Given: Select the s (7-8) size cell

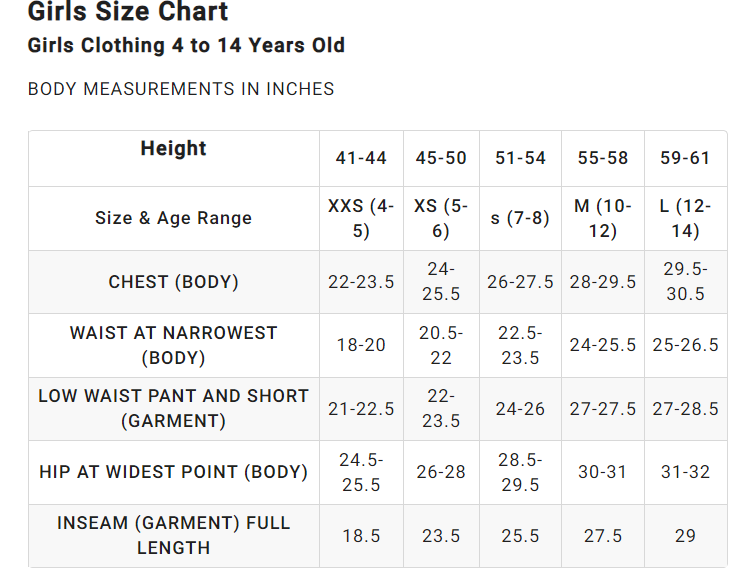Looking at the screenshot, I should click(520, 218).
